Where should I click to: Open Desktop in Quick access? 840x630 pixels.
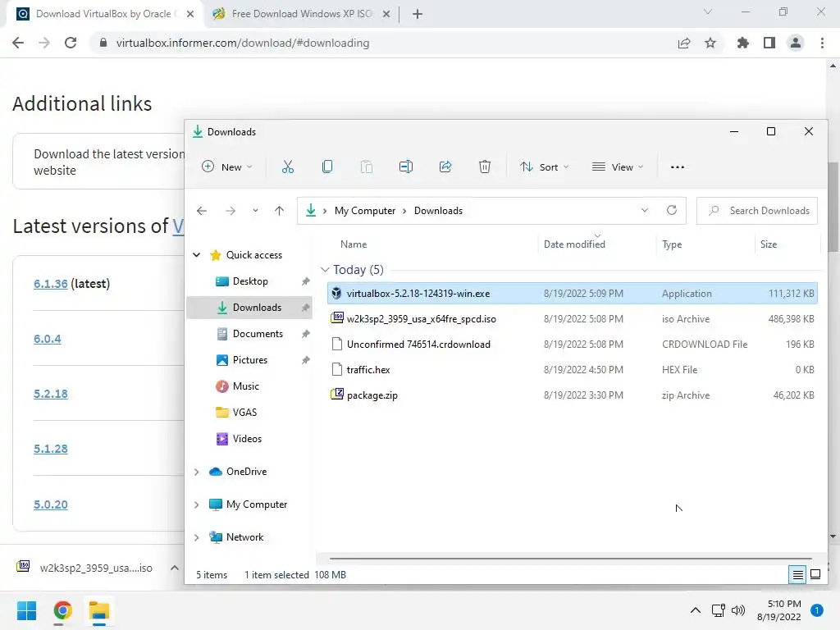point(249,281)
